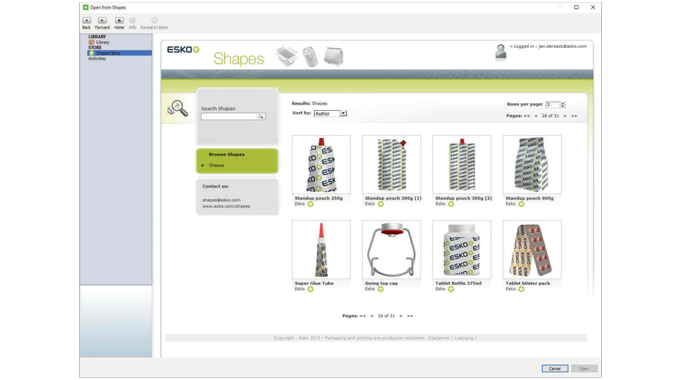Click the Info toolbar icon
This screenshot has width=680, height=380.
click(x=132, y=20)
